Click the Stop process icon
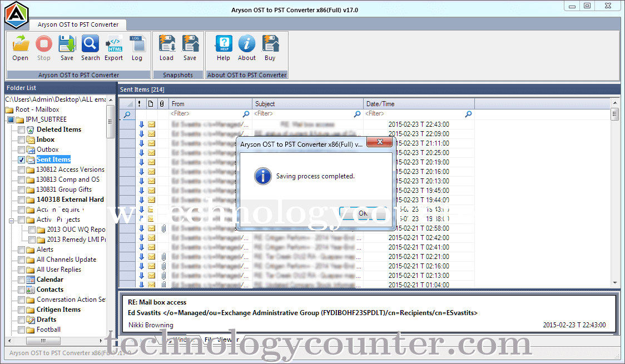This screenshot has width=625, height=364. coord(44,44)
